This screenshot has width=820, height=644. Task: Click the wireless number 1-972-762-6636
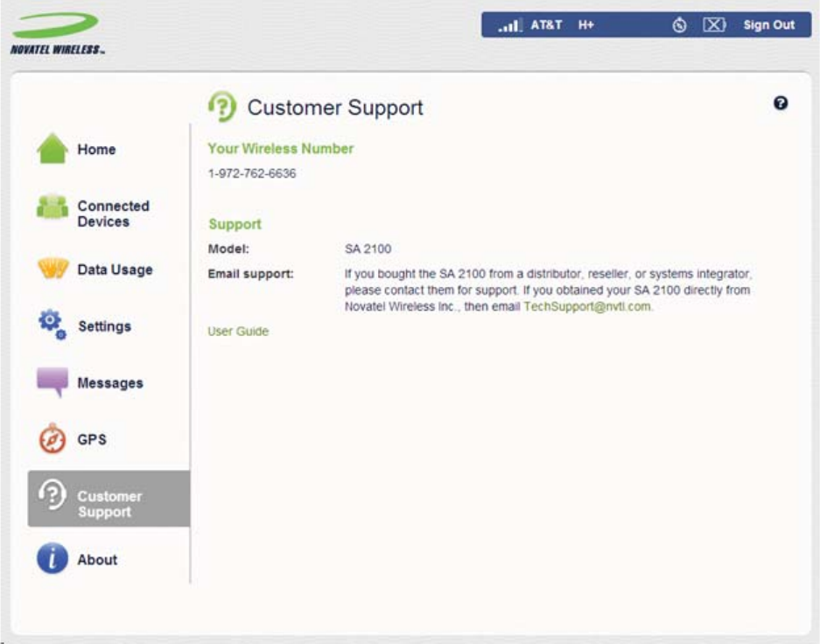[251, 173]
